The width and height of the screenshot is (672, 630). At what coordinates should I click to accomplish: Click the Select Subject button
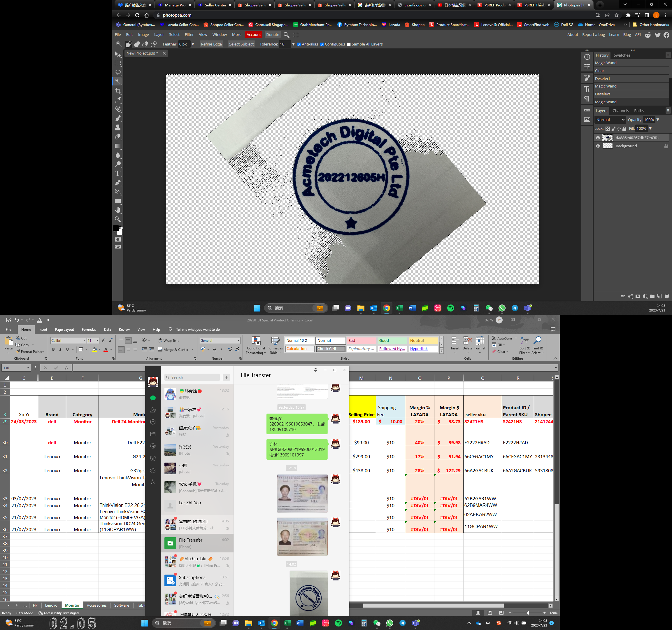pos(241,44)
